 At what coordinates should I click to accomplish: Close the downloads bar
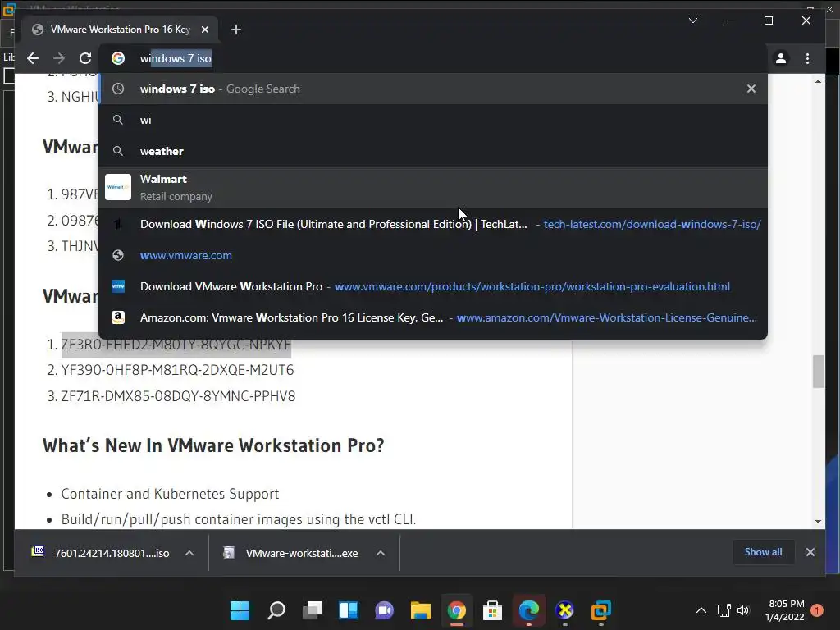tap(810, 552)
